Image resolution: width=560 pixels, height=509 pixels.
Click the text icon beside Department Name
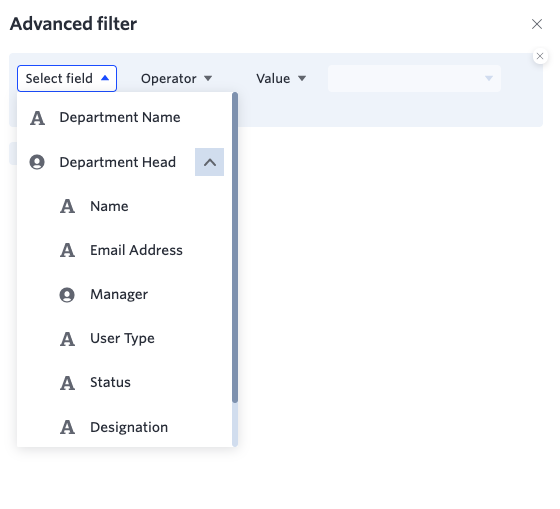click(x=38, y=118)
